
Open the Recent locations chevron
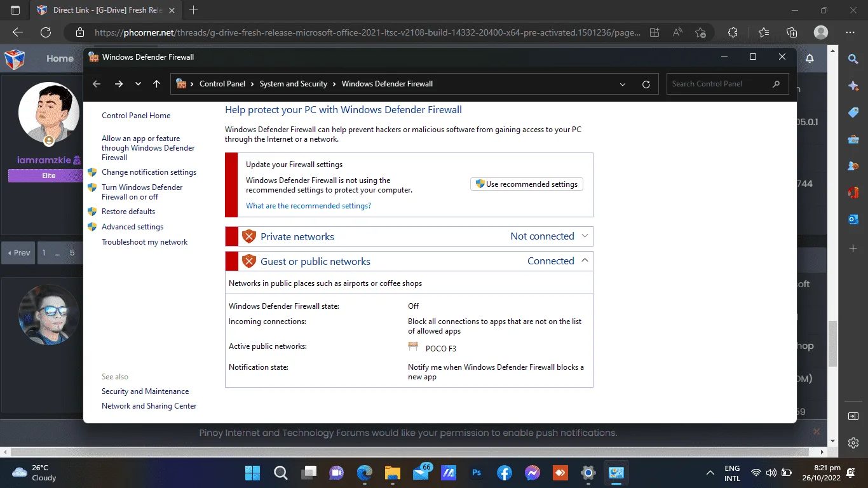138,84
